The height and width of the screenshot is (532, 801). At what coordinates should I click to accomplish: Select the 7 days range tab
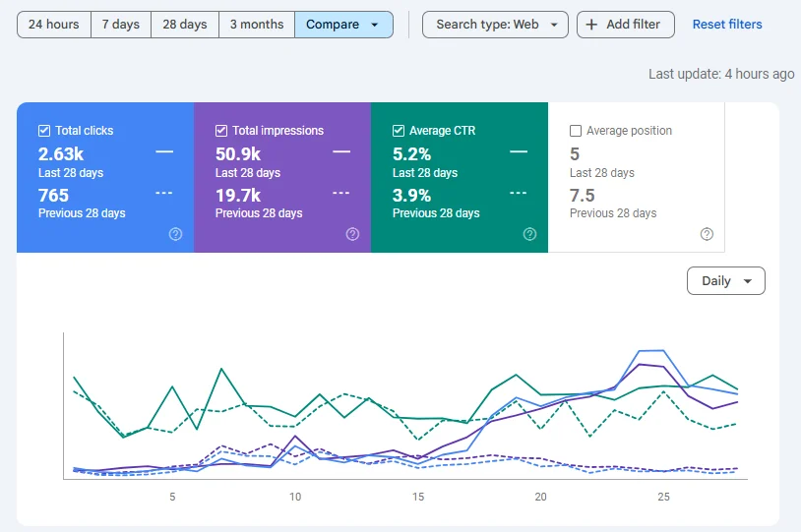121,25
